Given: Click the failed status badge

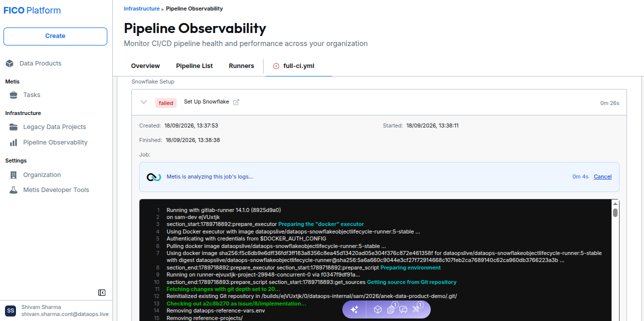Looking at the screenshot, I should (166, 103).
